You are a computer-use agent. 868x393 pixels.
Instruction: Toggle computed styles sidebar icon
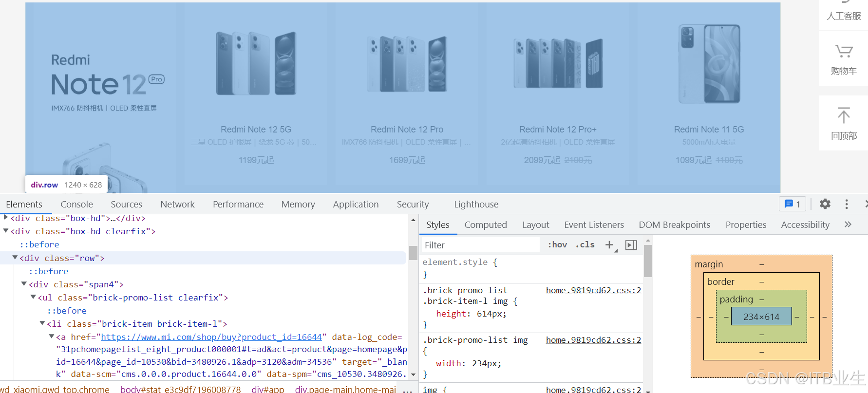coord(631,245)
